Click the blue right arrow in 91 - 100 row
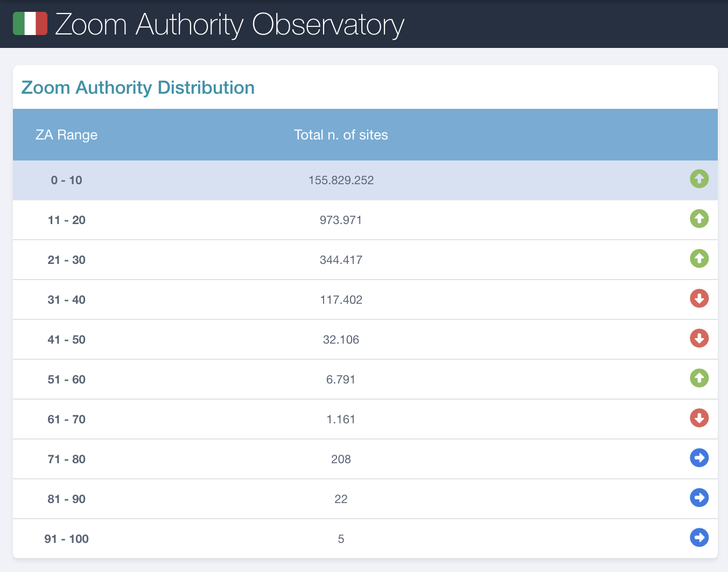The height and width of the screenshot is (572, 728). point(699,538)
